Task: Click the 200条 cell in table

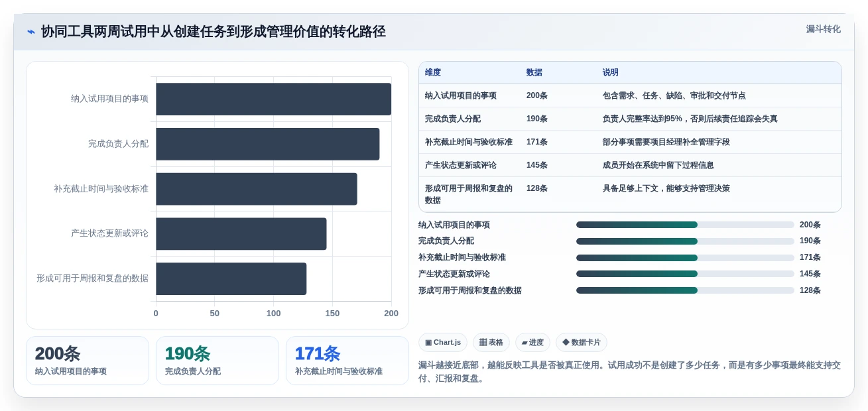Action: [x=537, y=95]
